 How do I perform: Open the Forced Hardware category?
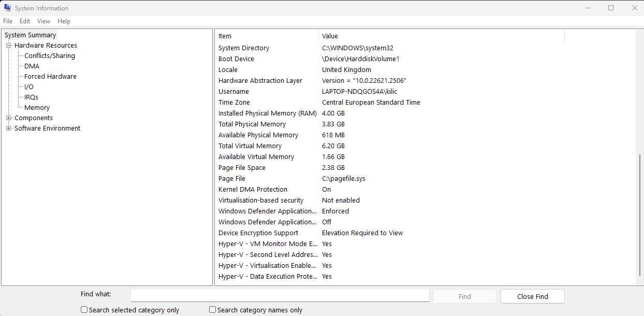tap(50, 77)
